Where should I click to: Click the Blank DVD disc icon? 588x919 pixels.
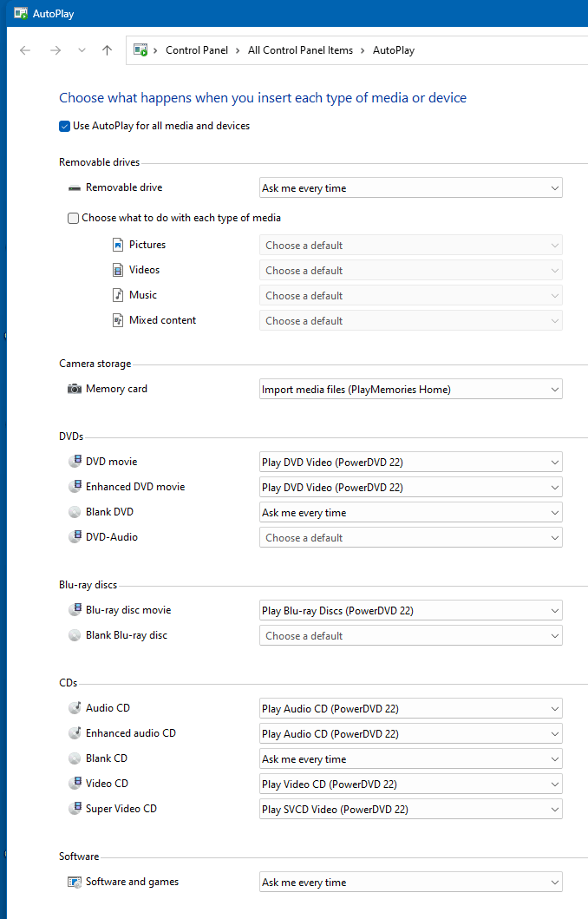pyautogui.click(x=75, y=512)
